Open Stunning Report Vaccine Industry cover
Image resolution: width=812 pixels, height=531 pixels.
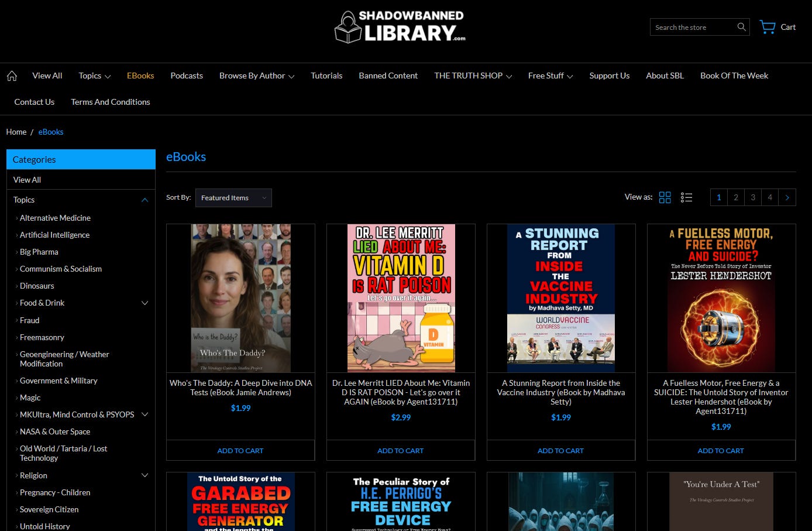561,298
